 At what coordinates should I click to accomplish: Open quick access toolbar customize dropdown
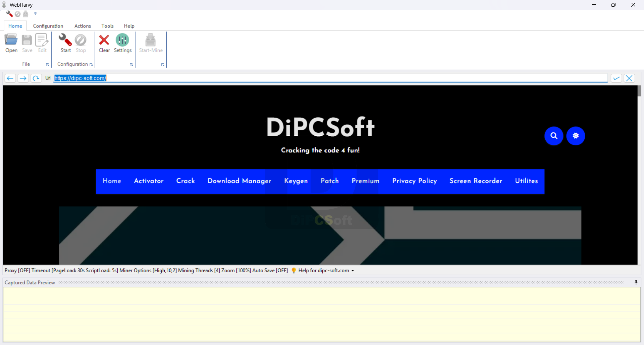pos(35,14)
